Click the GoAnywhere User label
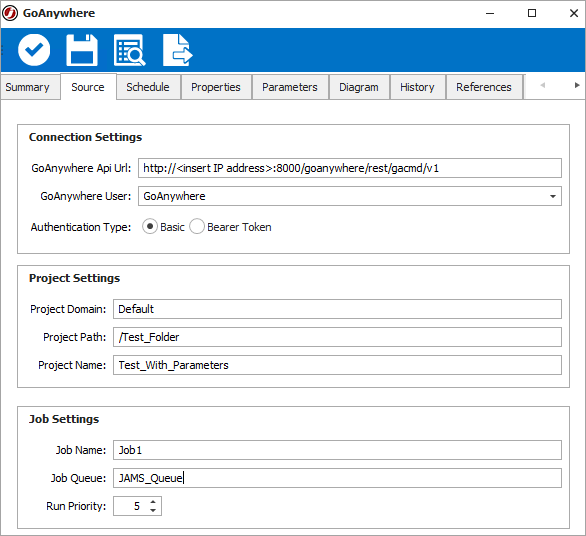The image size is (586, 536). 86,196
